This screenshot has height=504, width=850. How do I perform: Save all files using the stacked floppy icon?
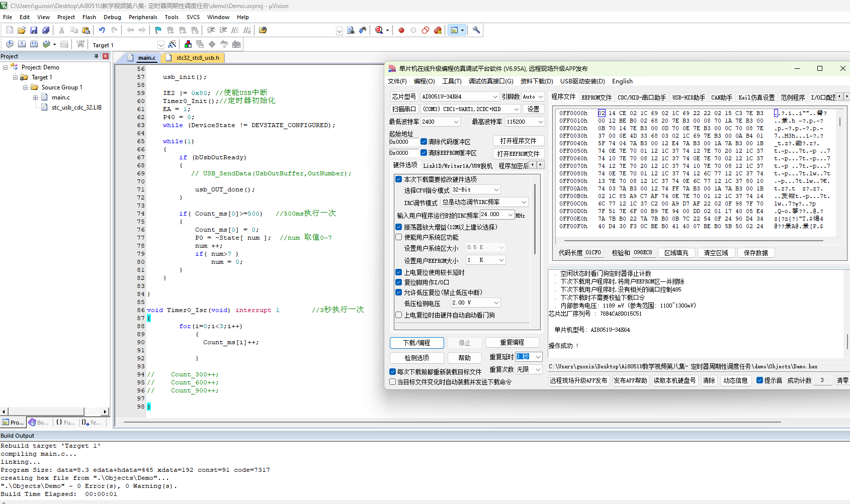pyautogui.click(x=46, y=30)
